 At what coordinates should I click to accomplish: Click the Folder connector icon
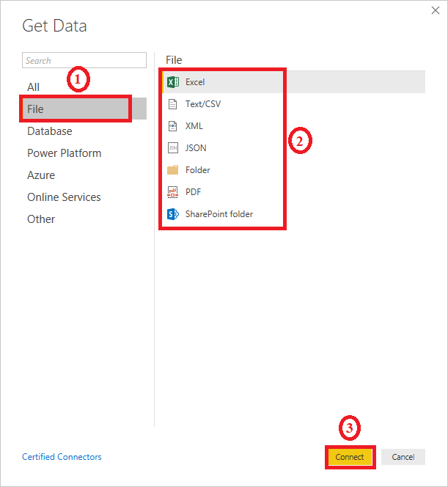tap(172, 170)
